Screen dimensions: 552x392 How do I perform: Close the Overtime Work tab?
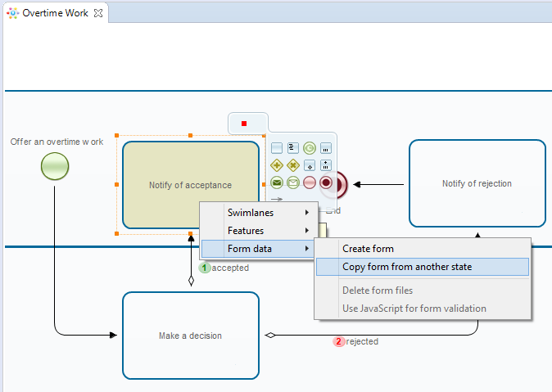(98, 14)
